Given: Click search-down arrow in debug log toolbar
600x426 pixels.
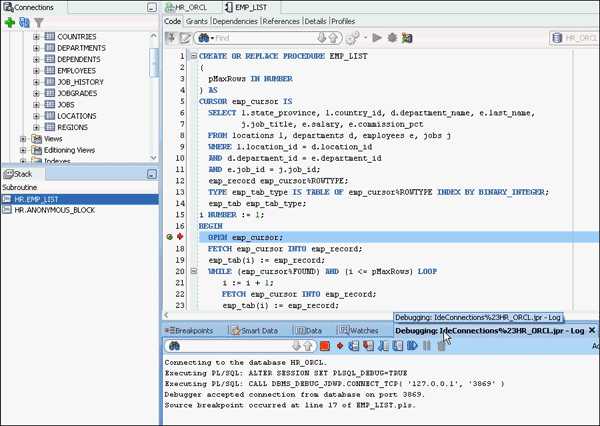Looking at the screenshot, I should (296, 346).
